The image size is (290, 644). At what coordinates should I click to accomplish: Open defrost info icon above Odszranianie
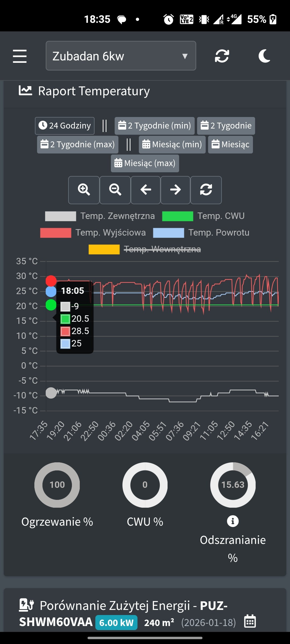coord(233,521)
